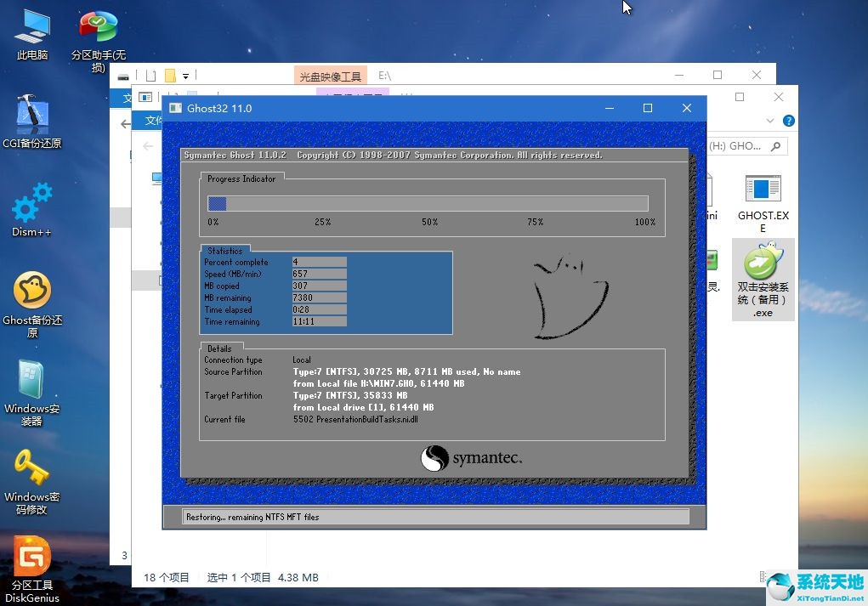
Task: Select 双击安装系统（备用）.exe file
Action: pos(762,272)
